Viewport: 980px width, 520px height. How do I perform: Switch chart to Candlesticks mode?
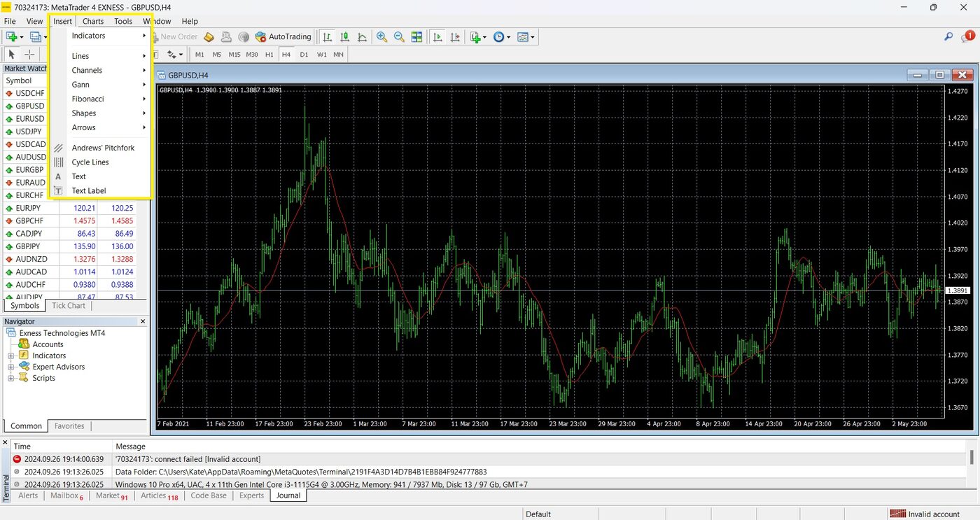coord(344,36)
